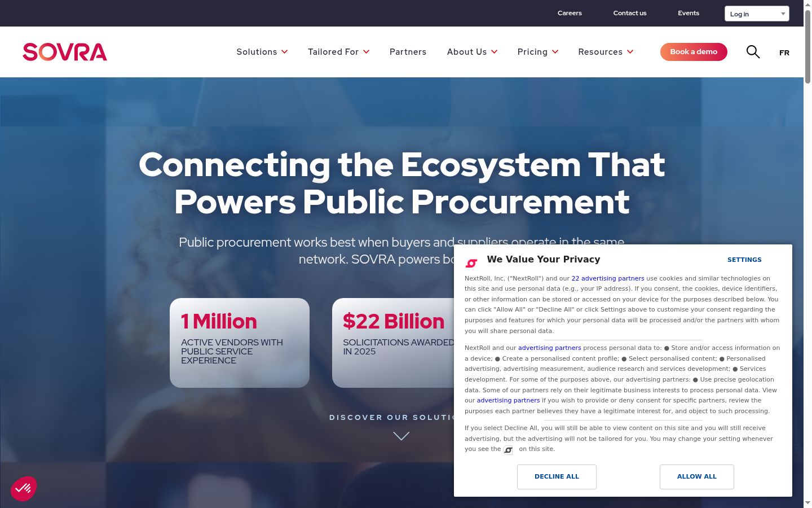Screen dimensions: 812x508
Task: Expand the Pricing menu
Action: pos(538,52)
